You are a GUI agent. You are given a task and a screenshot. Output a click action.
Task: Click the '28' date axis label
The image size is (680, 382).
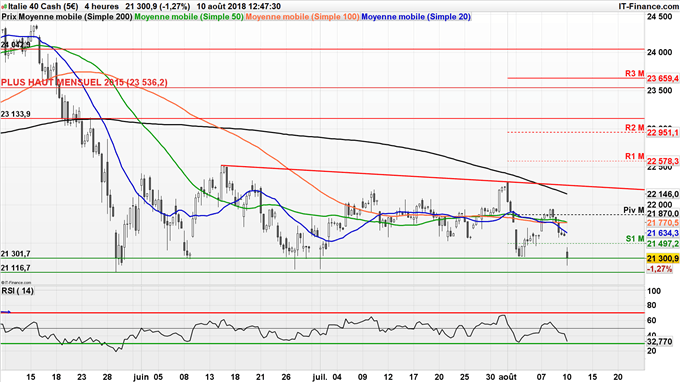[108, 377]
